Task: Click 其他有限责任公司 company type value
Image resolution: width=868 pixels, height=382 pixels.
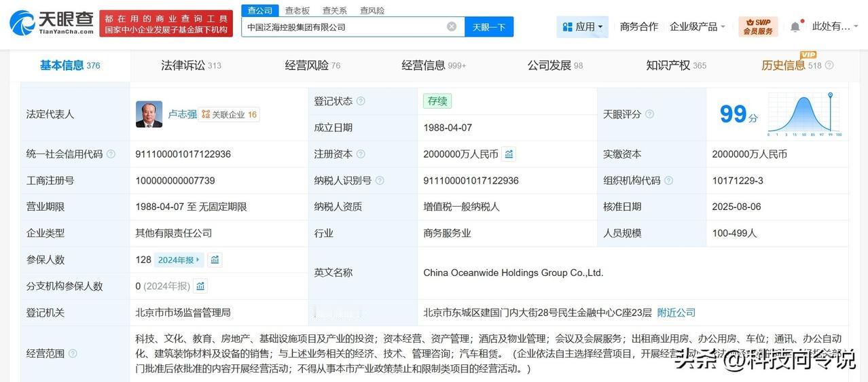Action: coord(173,233)
